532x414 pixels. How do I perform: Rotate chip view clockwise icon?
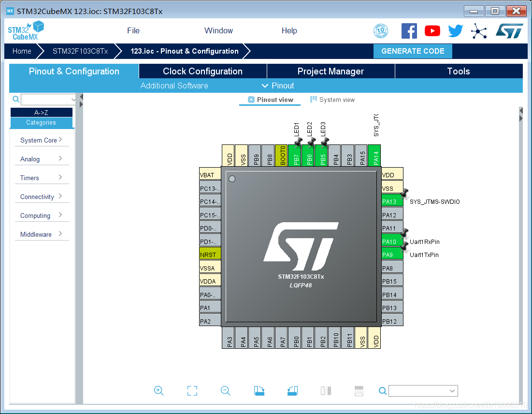pos(259,391)
